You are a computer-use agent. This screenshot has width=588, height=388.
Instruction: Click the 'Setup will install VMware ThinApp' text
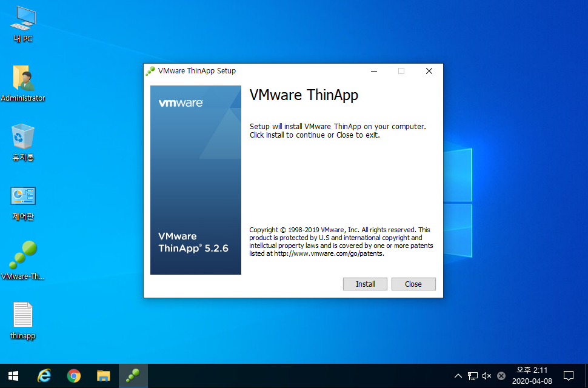point(338,131)
